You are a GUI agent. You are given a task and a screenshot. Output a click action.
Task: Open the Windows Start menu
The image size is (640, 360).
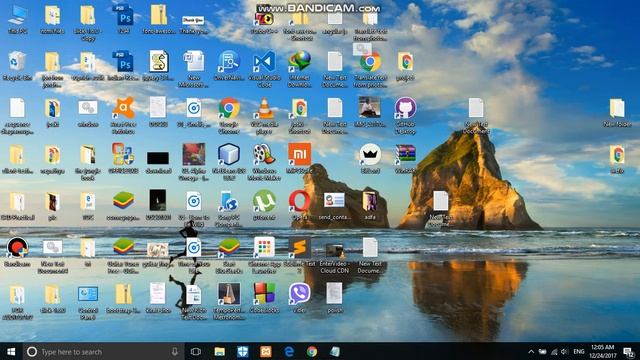[11, 351]
